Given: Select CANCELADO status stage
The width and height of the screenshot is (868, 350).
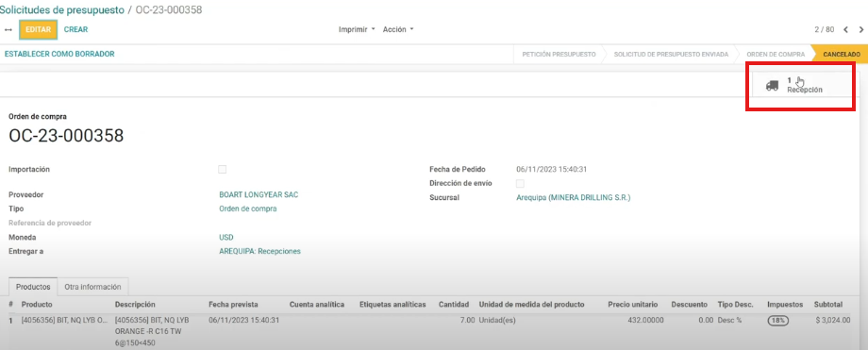Looking at the screenshot, I should (842, 55).
